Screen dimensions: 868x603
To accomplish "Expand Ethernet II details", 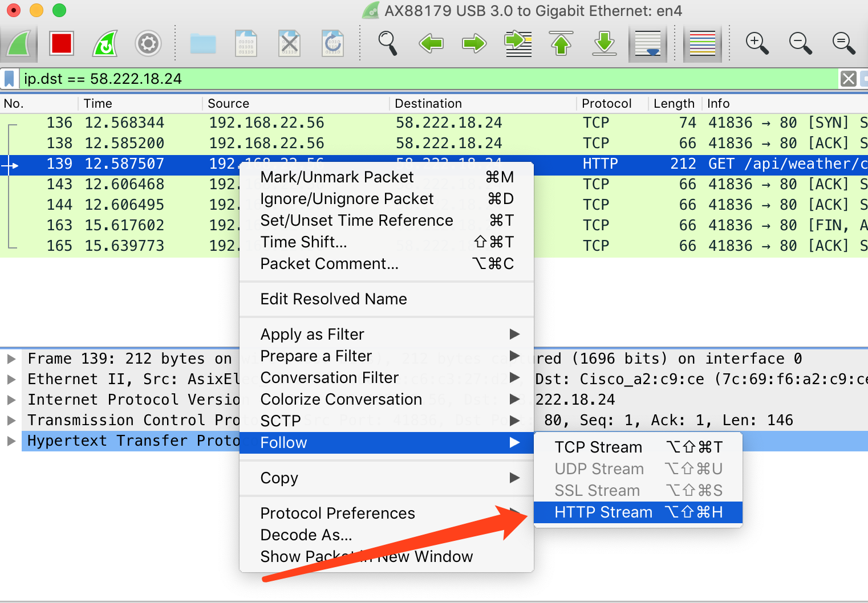I will tap(11, 379).
